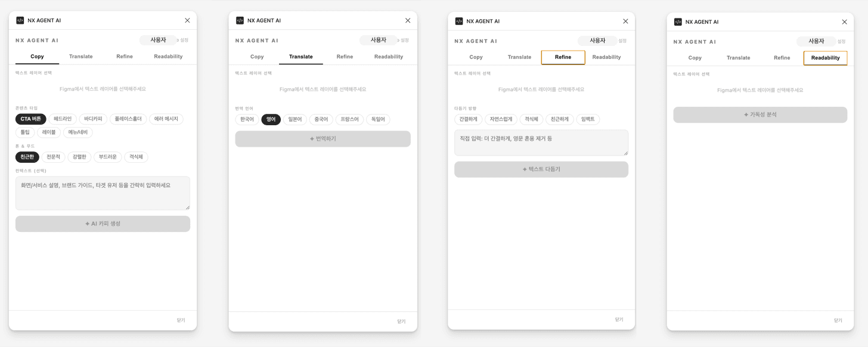Click the sparkle icon on AI 카피 생성
Viewport: 868px width, 347px height.
tap(88, 224)
